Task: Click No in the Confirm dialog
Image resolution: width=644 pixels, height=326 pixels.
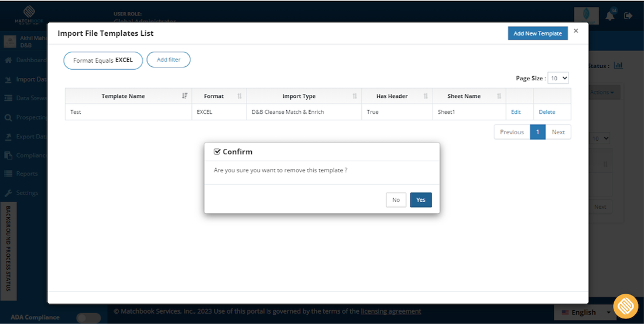Action: click(396, 200)
